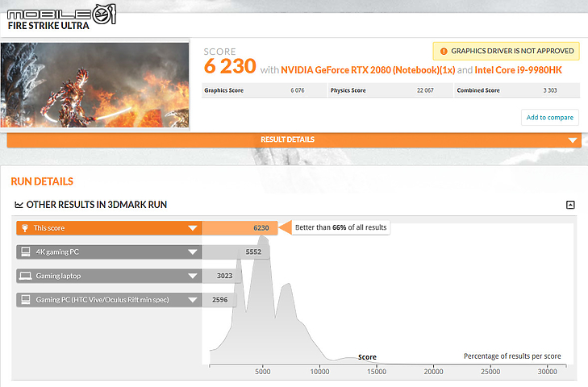Click the orange warning icon in driver notice
This screenshot has height=387, width=588.
444,51
